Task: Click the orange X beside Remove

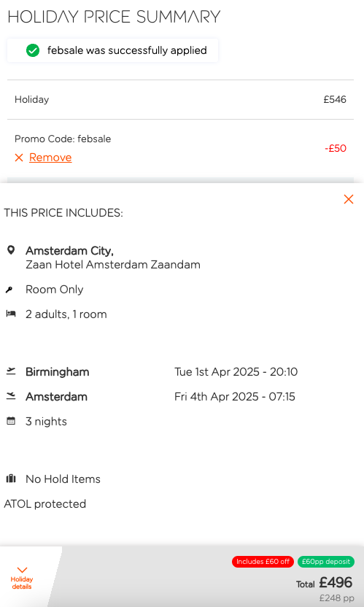Action: coord(19,158)
